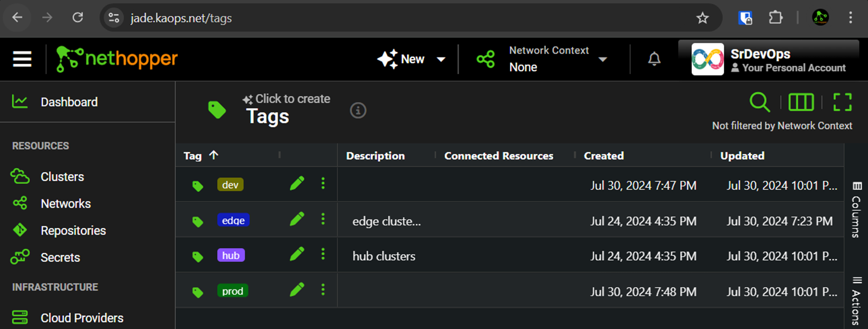Expand the Columns side panel
868x329 pixels.
(856, 210)
